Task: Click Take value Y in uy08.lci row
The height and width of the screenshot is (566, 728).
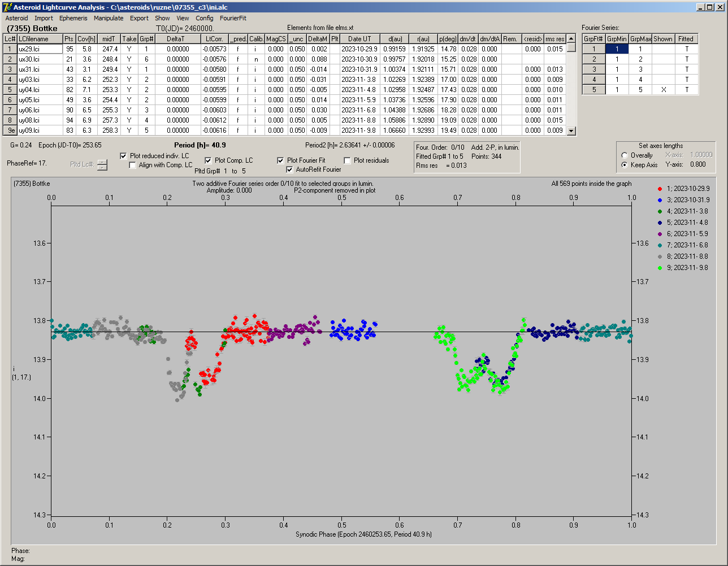Action: coord(129,120)
